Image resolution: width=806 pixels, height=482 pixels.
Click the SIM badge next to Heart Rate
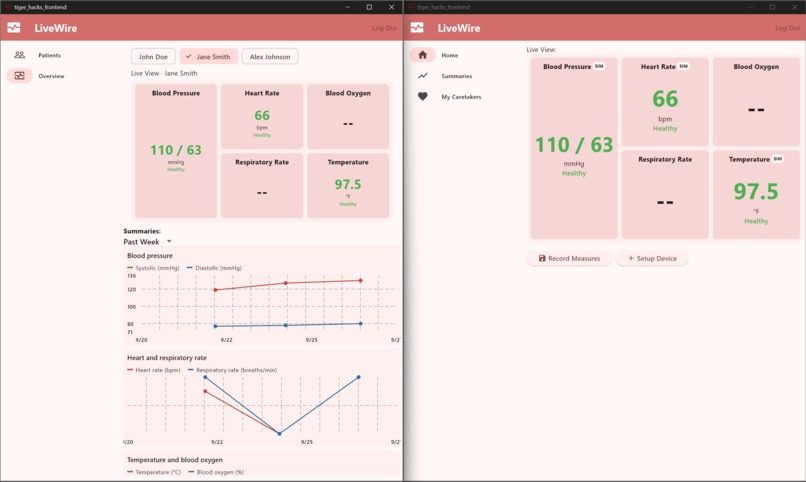(x=683, y=66)
